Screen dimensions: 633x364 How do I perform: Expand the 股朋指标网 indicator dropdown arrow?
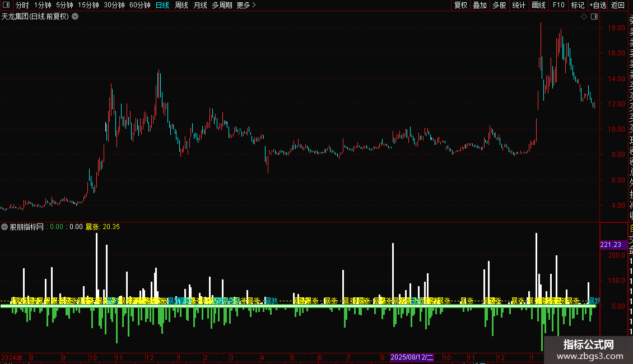[4, 227]
